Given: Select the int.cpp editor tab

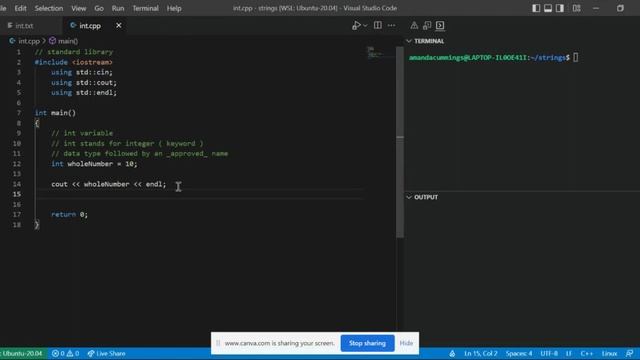Looking at the screenshot, I should pos(90,25).
